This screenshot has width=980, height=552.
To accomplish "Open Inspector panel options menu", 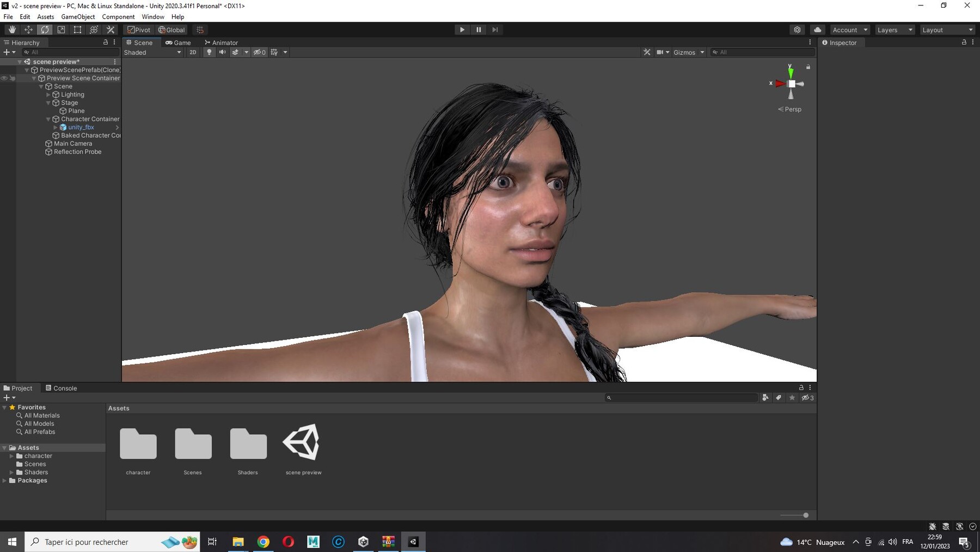I will 973,42.
